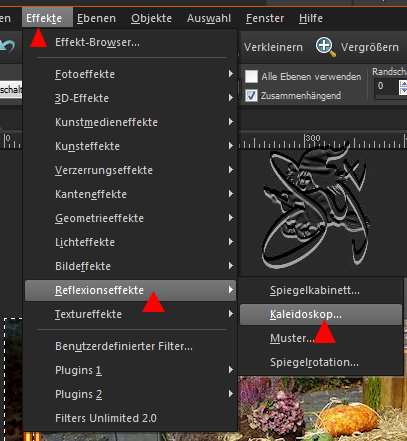Click the horizontal ruler at 300 mark

tap(313, 141)
